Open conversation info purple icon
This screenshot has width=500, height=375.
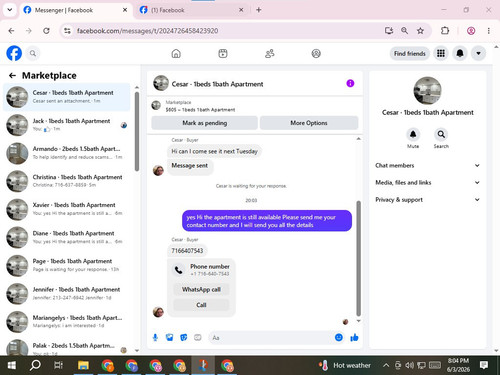point(350,83)
